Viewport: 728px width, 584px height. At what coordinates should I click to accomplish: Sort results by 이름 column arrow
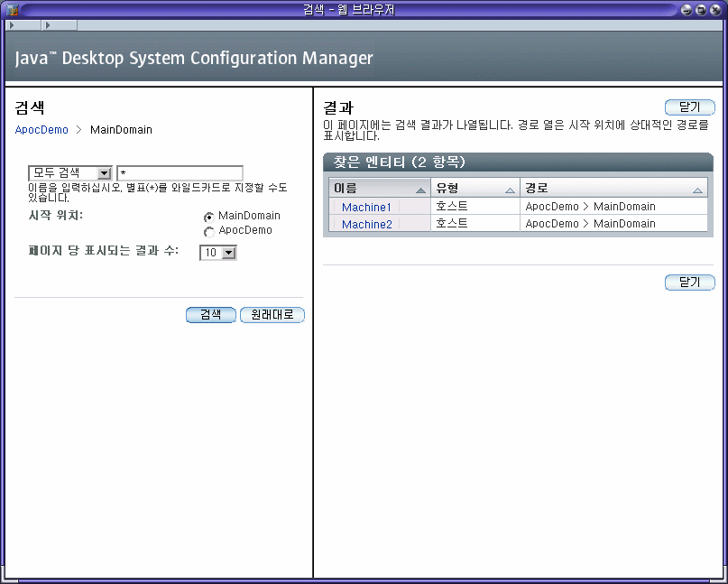(420, 190)
